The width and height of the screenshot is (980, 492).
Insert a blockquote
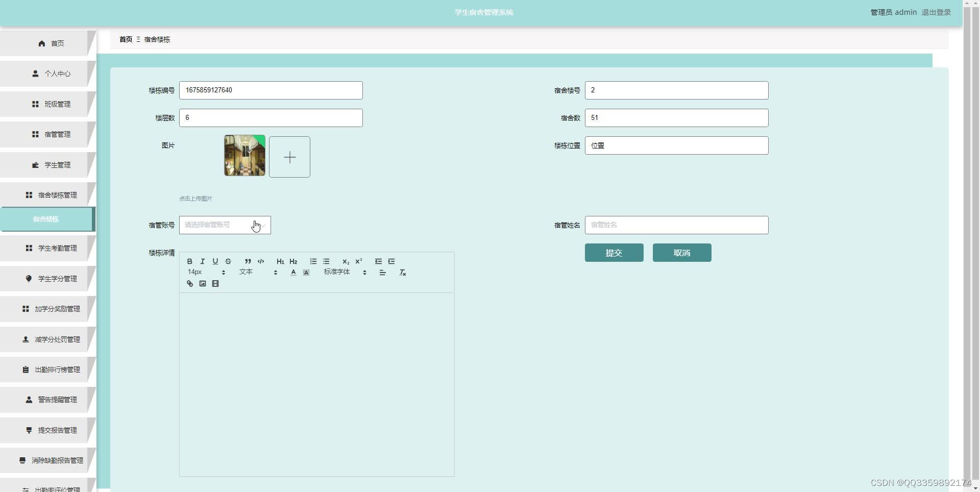pyautogui.click(x=248, y=261)
